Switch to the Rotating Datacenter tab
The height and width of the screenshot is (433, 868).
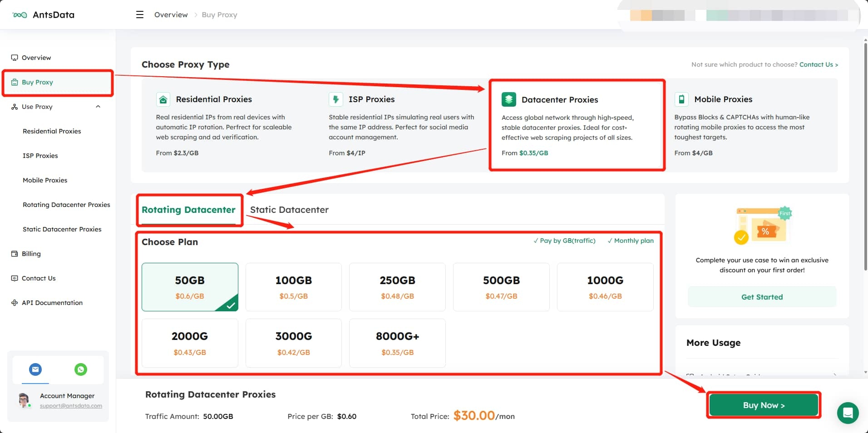click(x=188, y=210)
